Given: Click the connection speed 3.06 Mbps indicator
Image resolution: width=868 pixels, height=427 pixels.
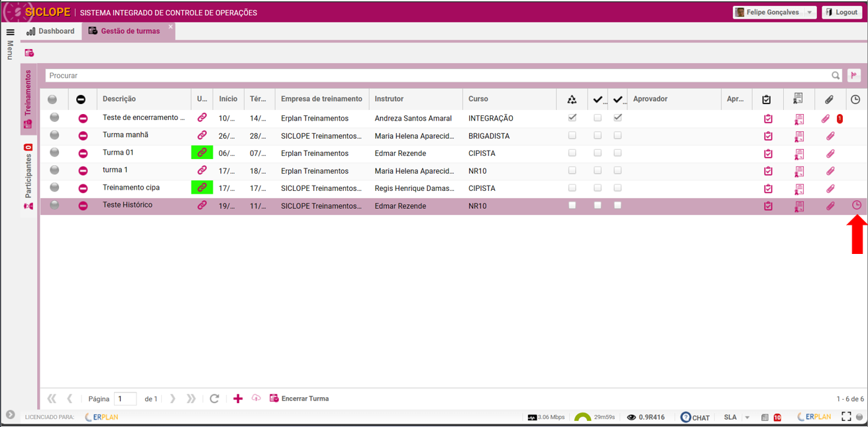Looking at the screenshot, I should (547, 417).
